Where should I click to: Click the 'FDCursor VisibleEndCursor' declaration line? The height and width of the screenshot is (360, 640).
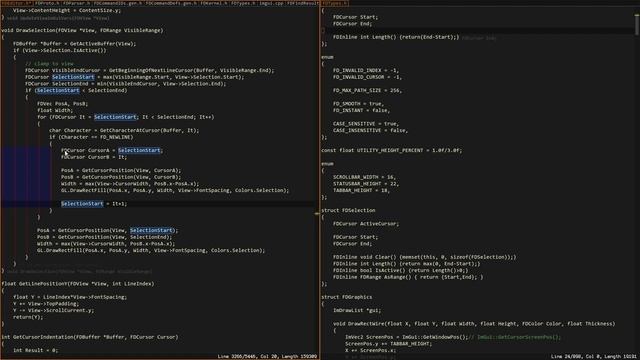(x=150, y=70)
